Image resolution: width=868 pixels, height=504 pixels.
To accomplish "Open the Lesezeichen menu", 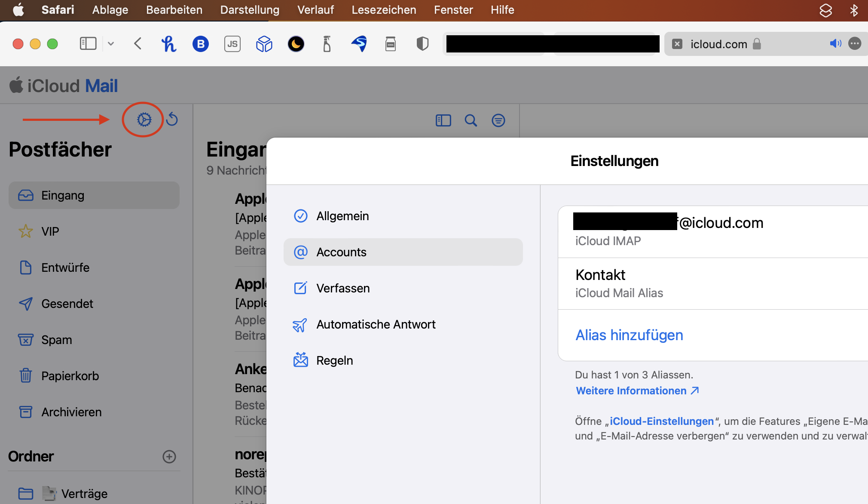I will coord(383,9).
